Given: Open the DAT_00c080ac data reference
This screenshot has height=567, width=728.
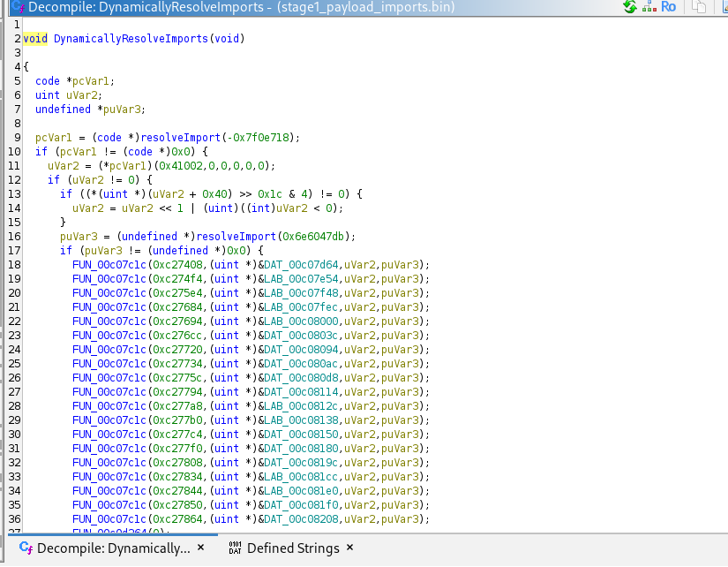Looking at the screenshot, I should pos(301,364).
